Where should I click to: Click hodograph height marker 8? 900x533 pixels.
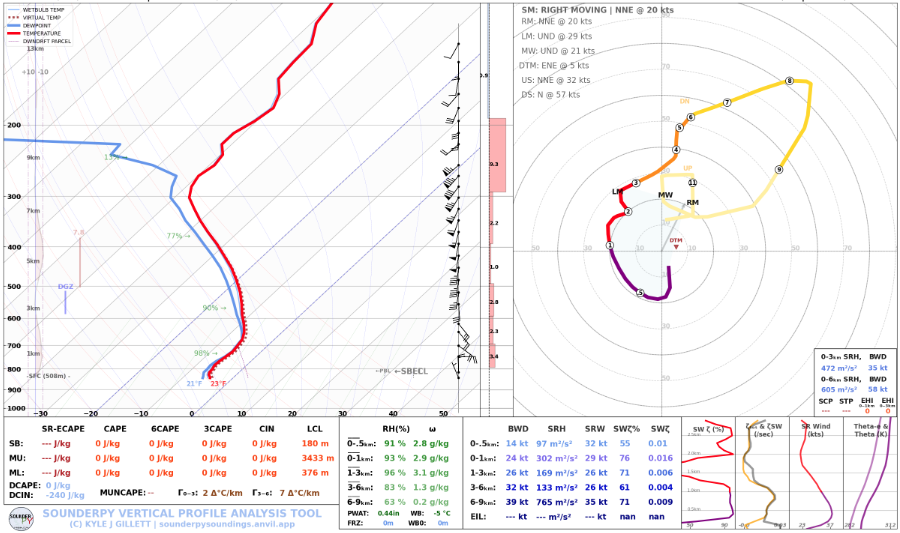(789, 81)
